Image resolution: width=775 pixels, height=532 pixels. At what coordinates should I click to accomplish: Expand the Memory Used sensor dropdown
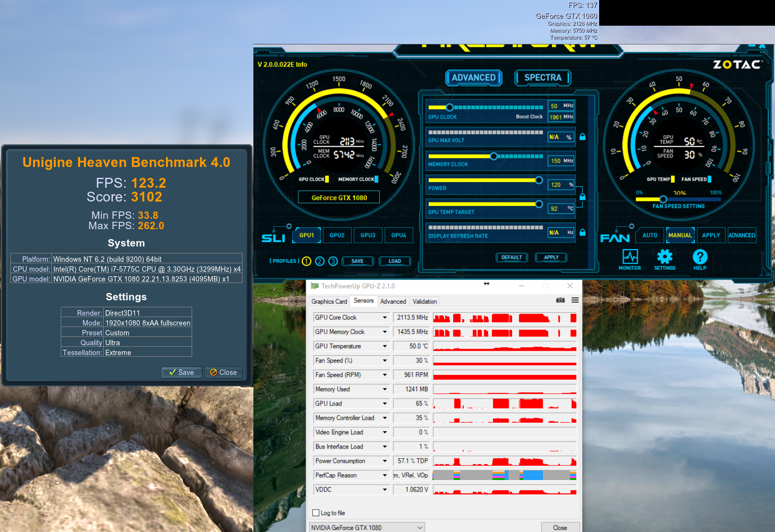pos(385,389)
